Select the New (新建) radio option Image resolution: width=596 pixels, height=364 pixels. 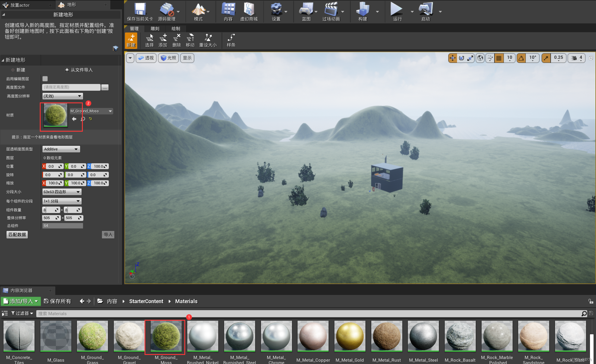point(13,70)
